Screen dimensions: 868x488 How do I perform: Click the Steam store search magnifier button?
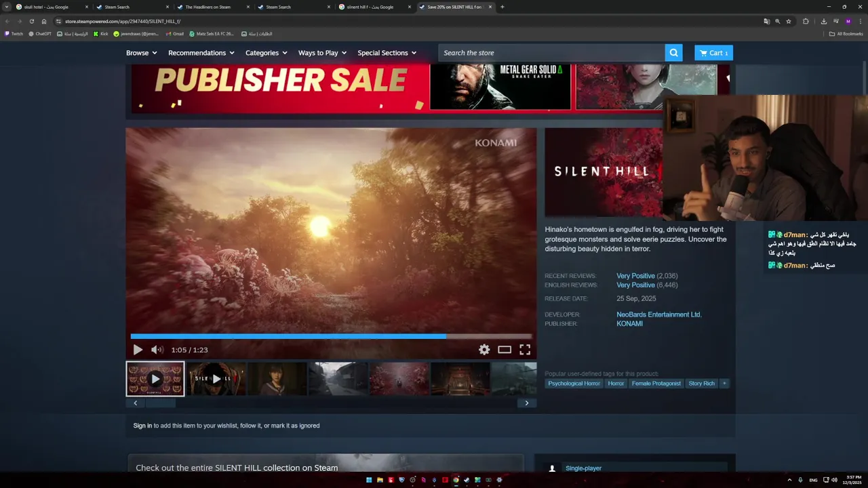pyautogui.click(x=673, y=53)
